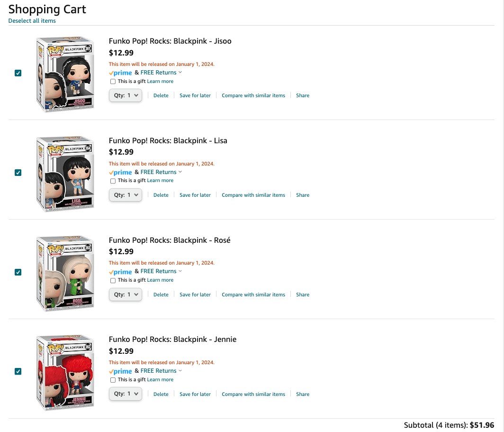Screen dimensions: 504x432
Task: Enable gift option for the Rosé item
Action: [113, 280]
